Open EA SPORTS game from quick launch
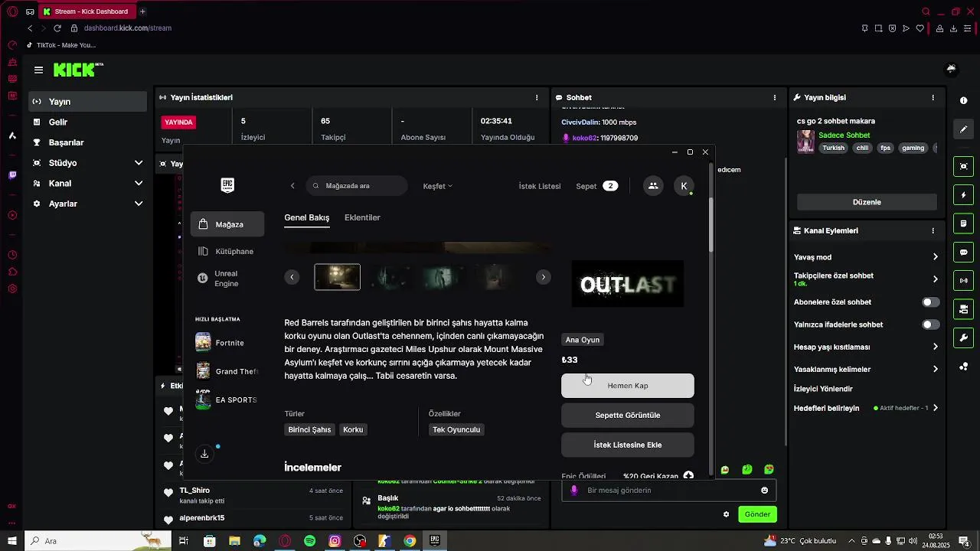The height and width of the screenshot is (551, 980). pos(227,399)
